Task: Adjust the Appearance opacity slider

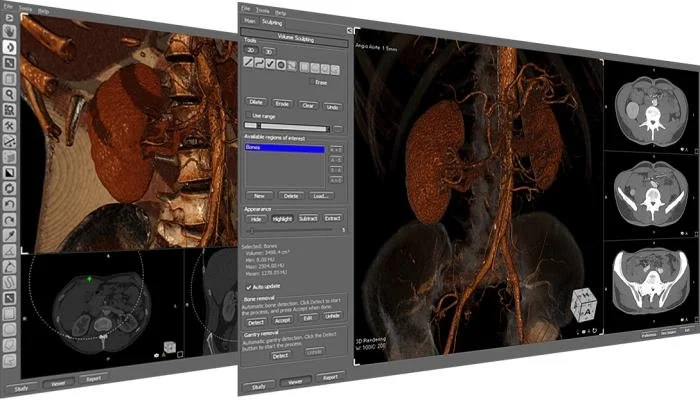Action: tap(290, 230)
